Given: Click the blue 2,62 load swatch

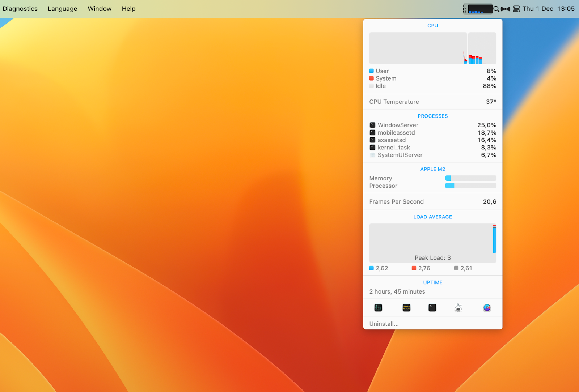Looking at the screenshot, I should click(371, 268).
